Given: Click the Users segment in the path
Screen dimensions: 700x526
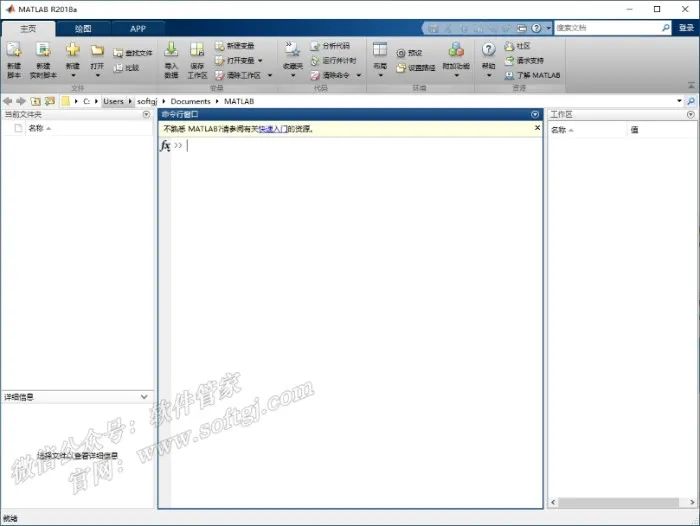Looking at the screenshot, I should click(x=113, y=101).
